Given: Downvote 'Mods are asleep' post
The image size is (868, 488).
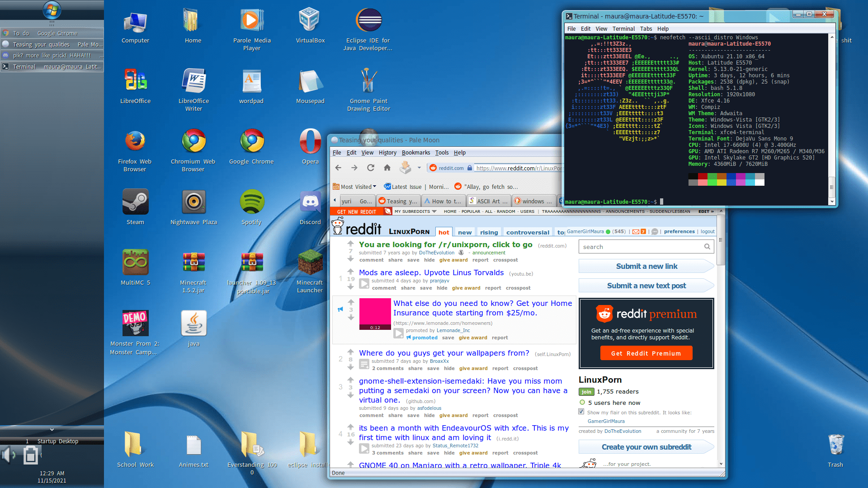Looking at the screenshot, I should coord(350,287).
